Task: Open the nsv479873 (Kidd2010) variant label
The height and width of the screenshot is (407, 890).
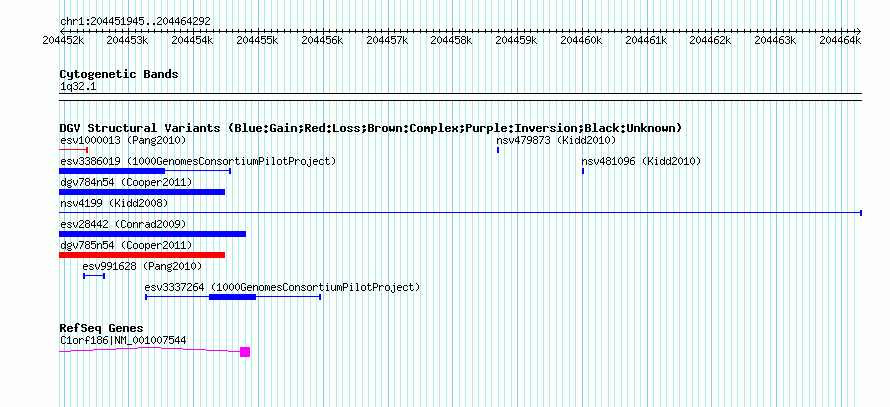Action: 556,140
